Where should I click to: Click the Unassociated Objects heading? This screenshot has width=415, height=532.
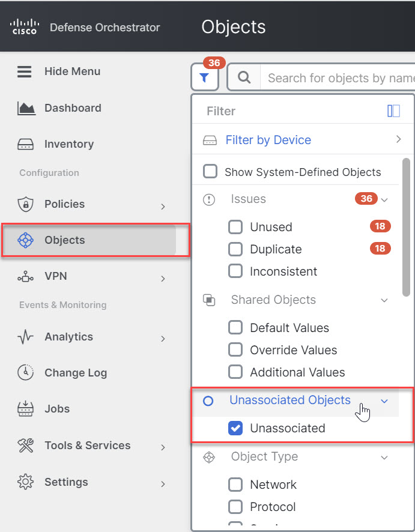290,401
